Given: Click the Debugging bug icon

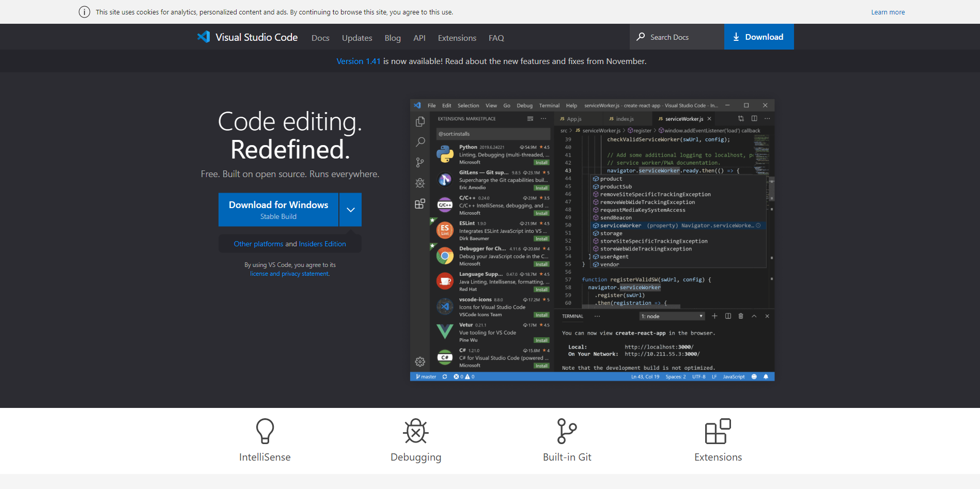Looking at the screenshot, I should [x=416, y=431].
